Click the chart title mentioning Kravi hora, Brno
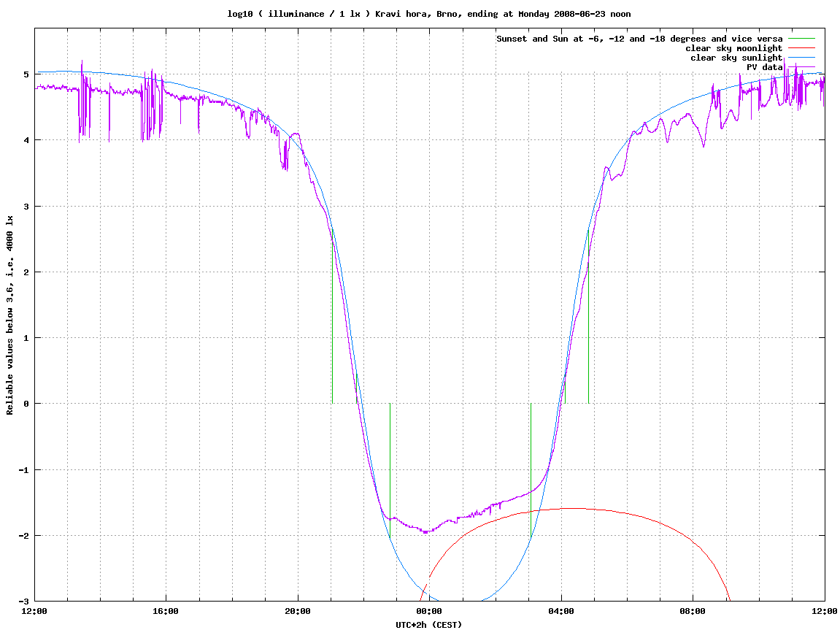 [x=428, y=14]
